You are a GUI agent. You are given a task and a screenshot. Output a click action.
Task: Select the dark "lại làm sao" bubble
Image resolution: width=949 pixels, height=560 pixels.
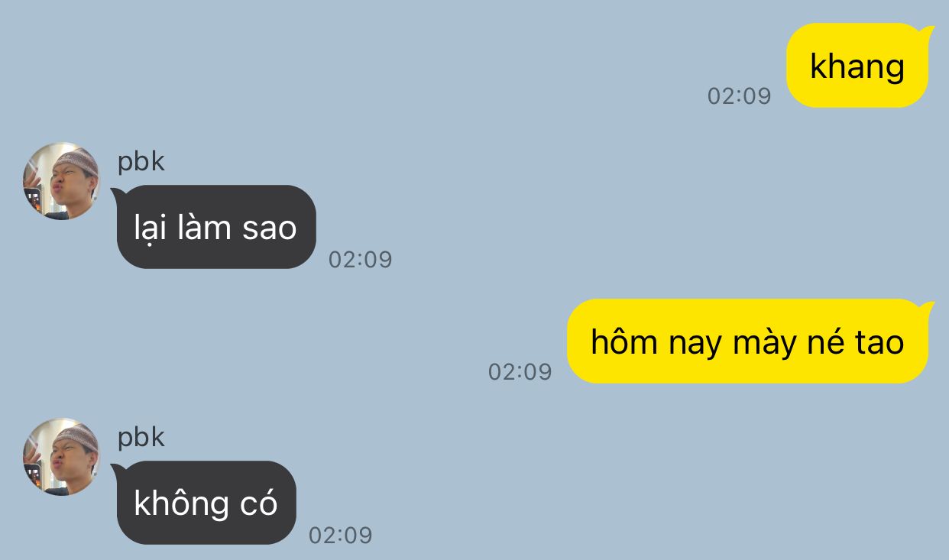[215, 227]
